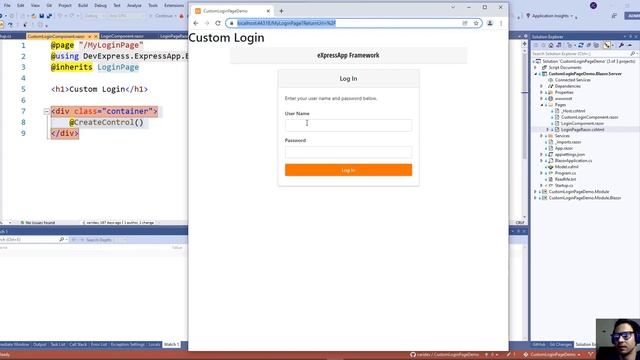Select App.razor in Solution Explorer
This screenshot has height=360, width=640.
click(x=564, y=148)
